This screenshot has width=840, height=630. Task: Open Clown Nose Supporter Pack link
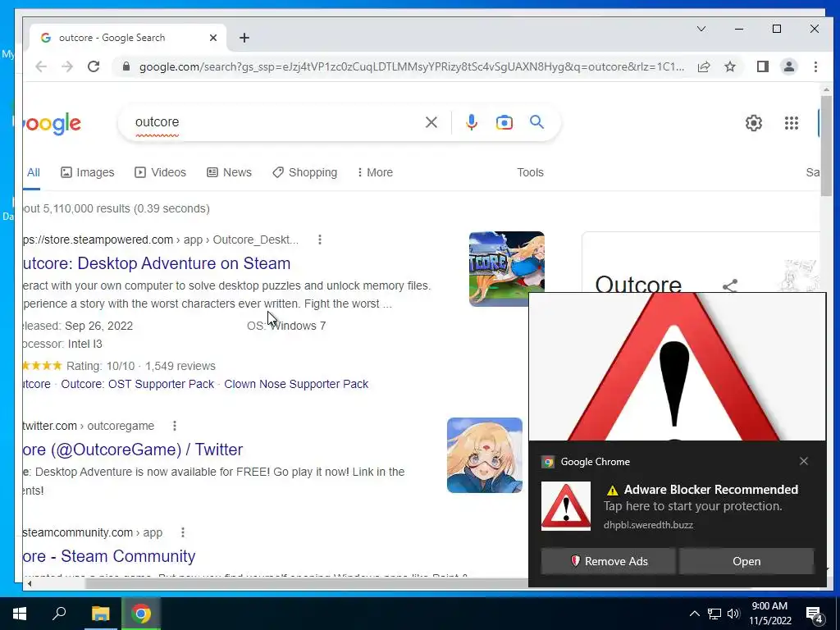pos(296,384)
